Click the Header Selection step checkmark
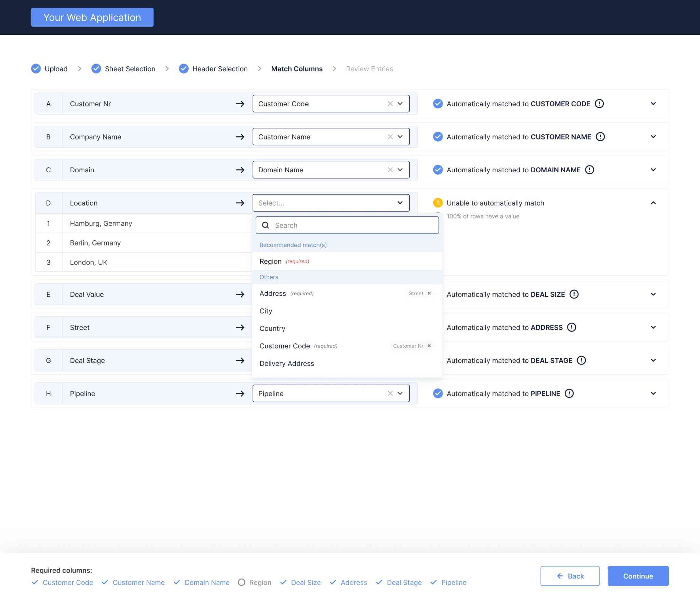The image size is (700, 600). tap(184, 69)
